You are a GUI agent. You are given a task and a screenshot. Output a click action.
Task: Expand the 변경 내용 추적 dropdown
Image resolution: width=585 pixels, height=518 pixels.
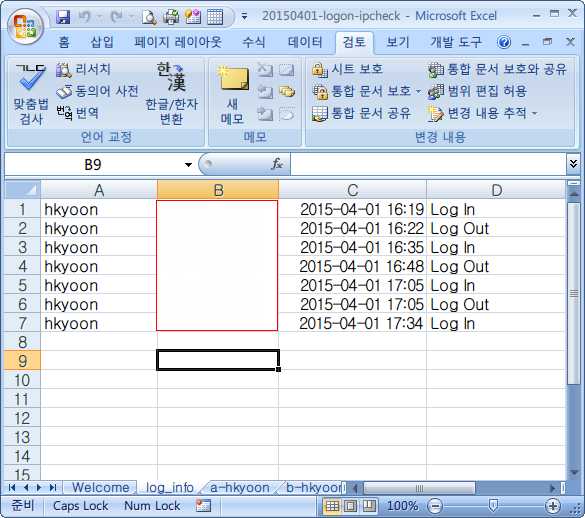pyautogui.click(x=535, y=113)
